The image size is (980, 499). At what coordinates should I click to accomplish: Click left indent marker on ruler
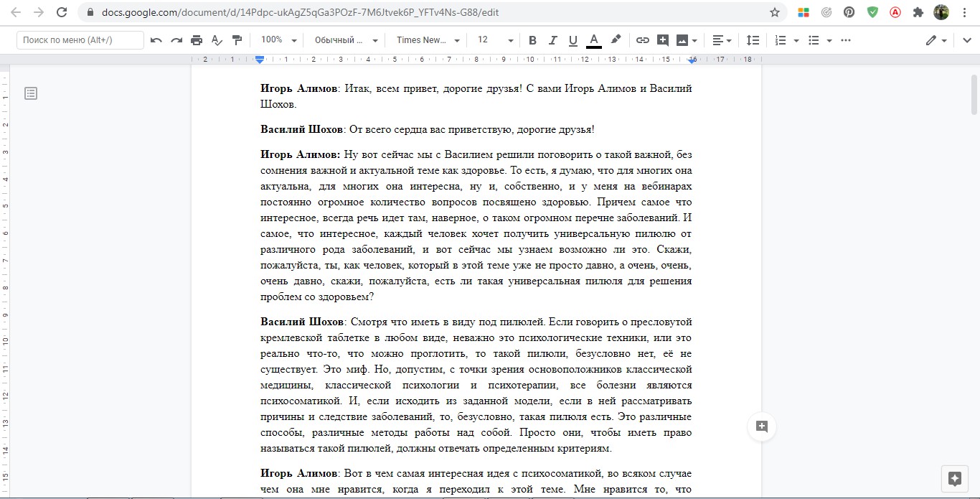click(260, 60)
